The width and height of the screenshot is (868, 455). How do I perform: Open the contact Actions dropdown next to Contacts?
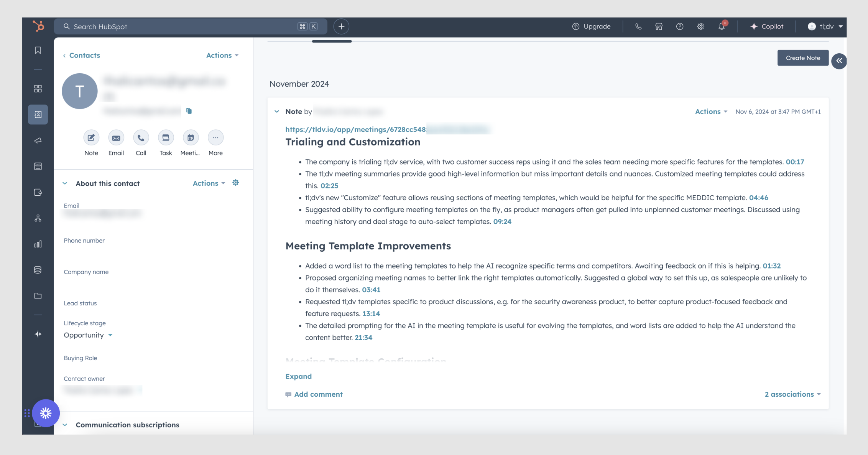tap(222, 55)
